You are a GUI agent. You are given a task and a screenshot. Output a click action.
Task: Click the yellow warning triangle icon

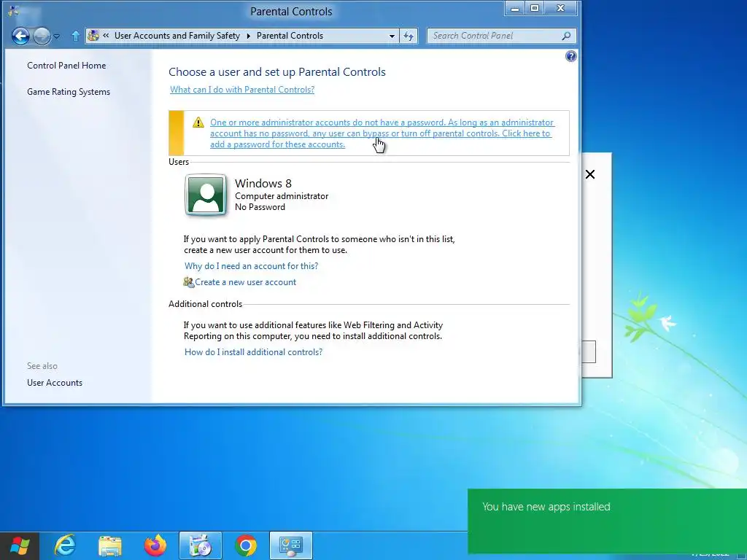198,122
